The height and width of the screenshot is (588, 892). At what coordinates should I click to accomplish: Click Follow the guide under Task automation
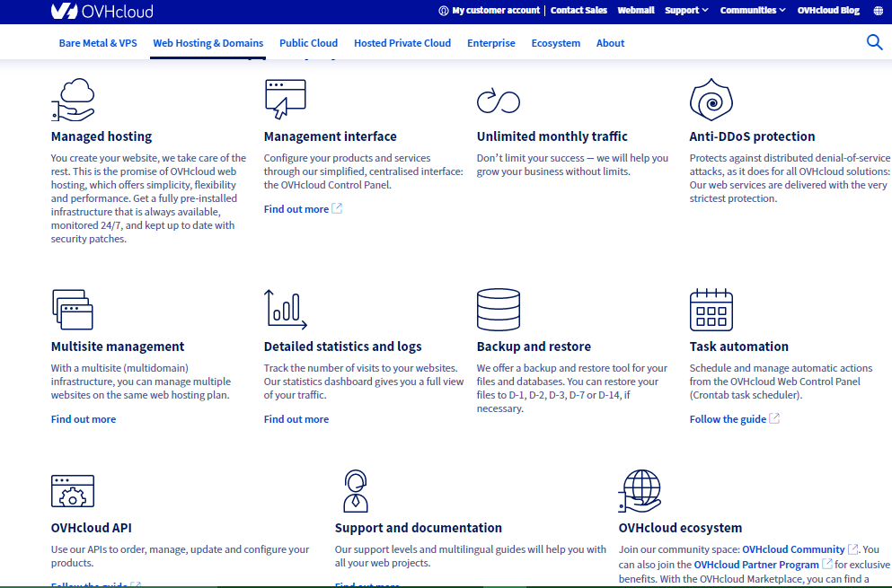point(728,419)
